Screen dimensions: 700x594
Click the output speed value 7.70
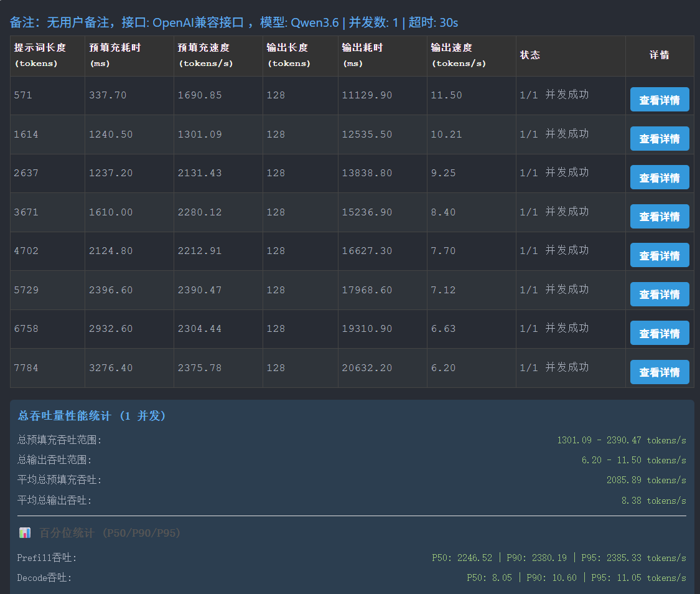point(443,250)
